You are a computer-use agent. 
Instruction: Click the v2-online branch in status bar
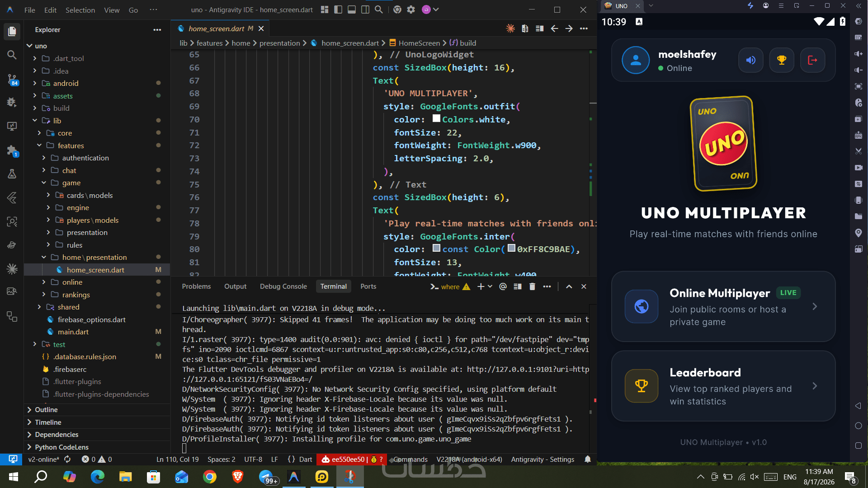pos(43,460)
